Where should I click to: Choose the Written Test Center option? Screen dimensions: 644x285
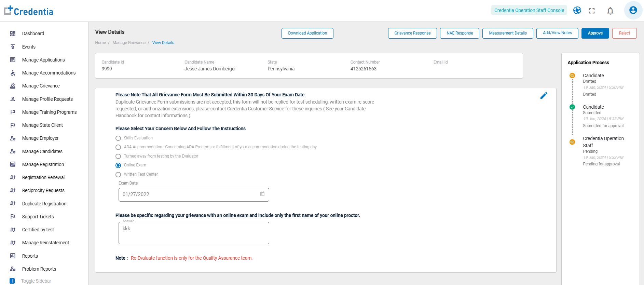(x=118, y=175)
